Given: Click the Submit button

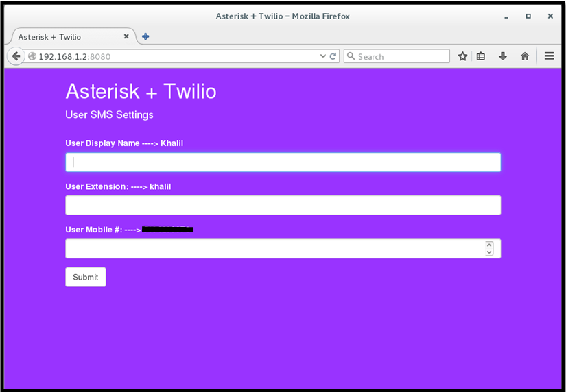Looking at the screenshot, I should pos(86,277).
